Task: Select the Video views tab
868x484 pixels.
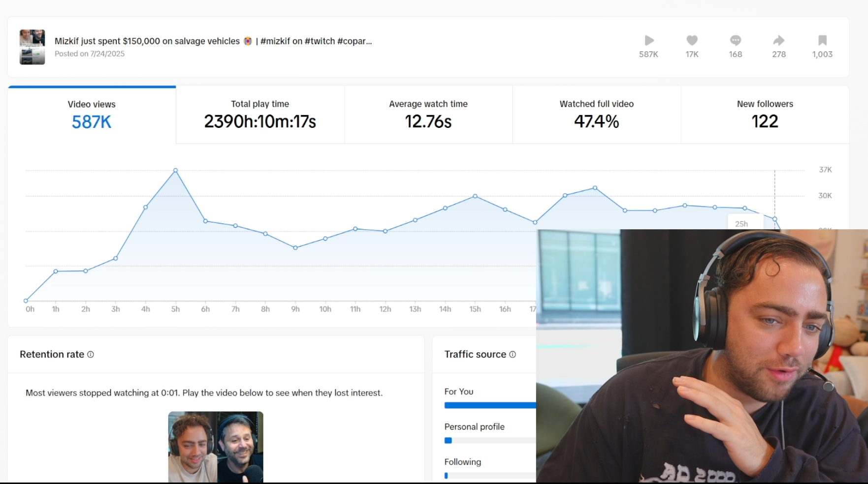Action: [92, 115]
